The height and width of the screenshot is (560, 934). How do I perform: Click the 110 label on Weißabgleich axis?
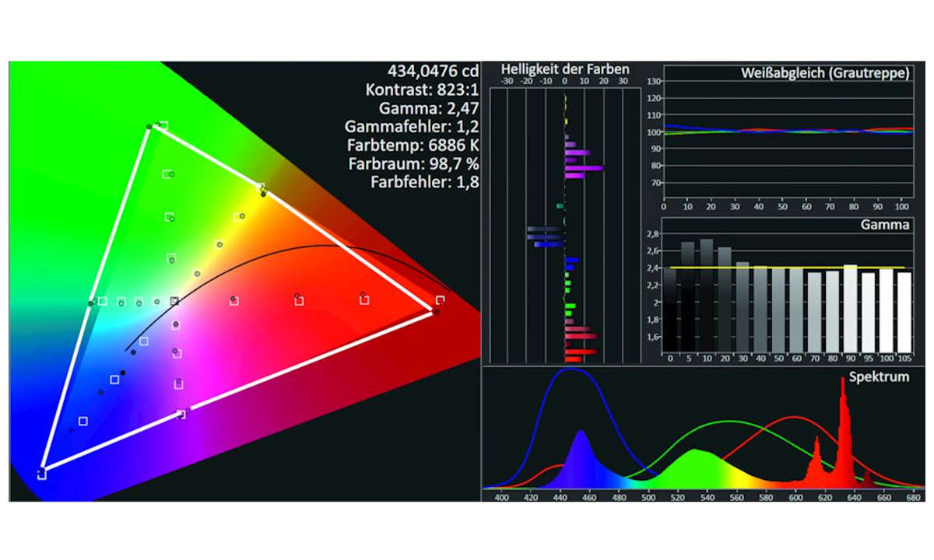[654, 115]
